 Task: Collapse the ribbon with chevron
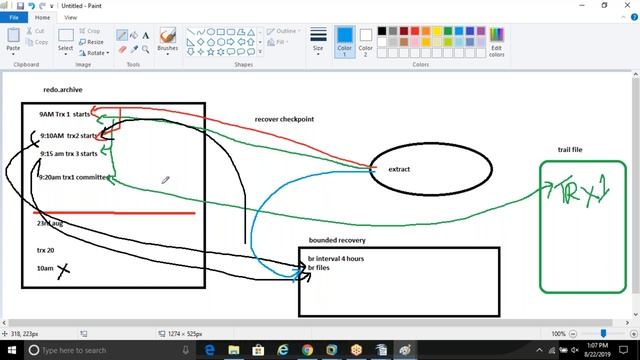click(623, 17)
